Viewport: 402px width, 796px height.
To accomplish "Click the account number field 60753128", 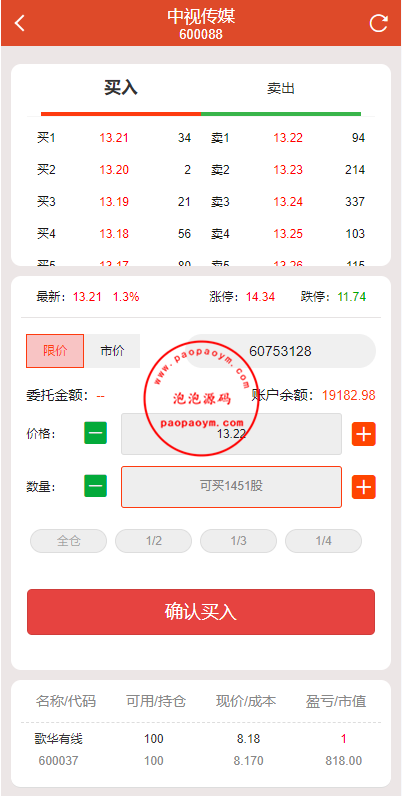I will 281,351.
